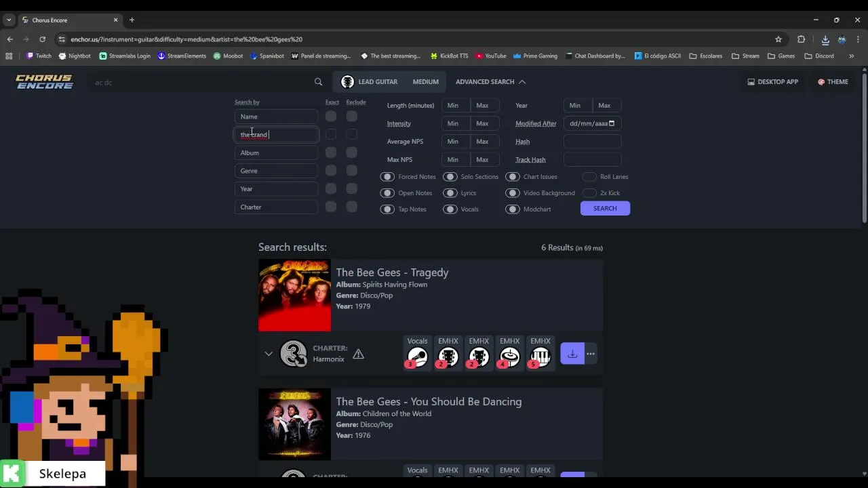Screen dimensions: 868x488
Task: Check the Exact box for Name
Action: (x=331, y=116)
